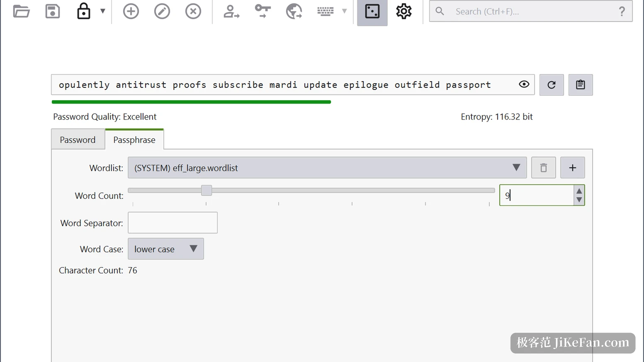Copy password with the key arrow icon

coord(262,11)
